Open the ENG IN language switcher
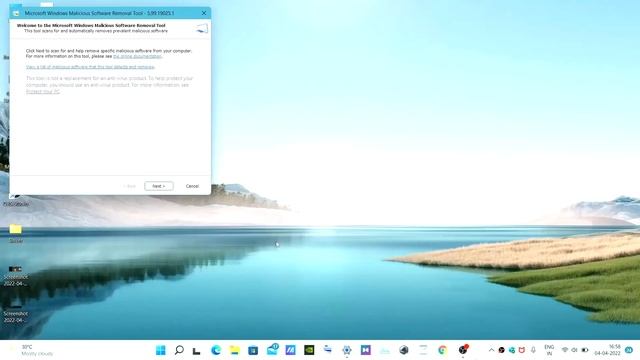The width and height of the screenshot is (640, 360). (x=549, y=350)
